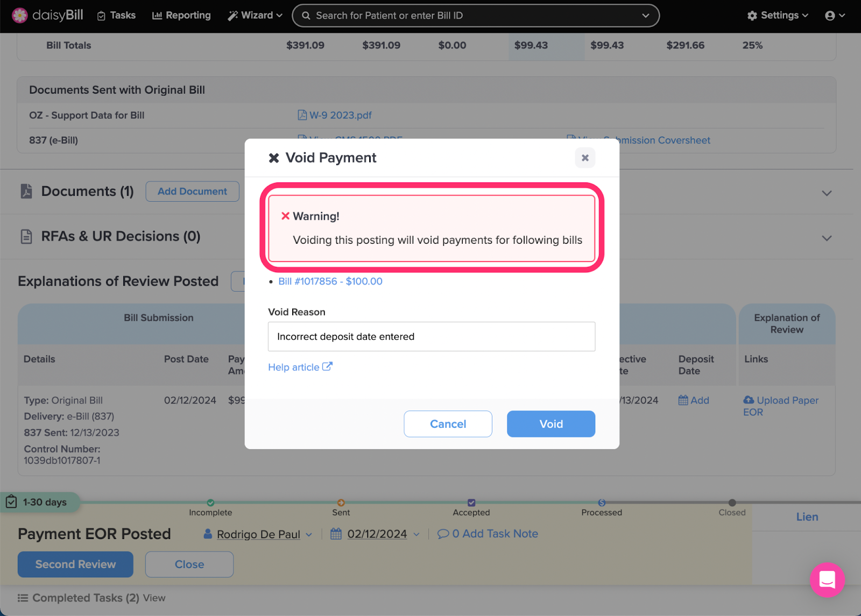The width and height of the screenshot is (861, 616).
Task: Collapse the Documents section
Action: click(x=827, y=192)
